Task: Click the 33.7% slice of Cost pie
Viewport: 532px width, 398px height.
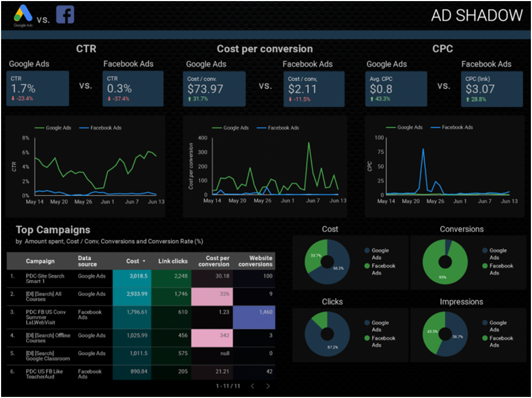Action: click(x=316, y=255)
